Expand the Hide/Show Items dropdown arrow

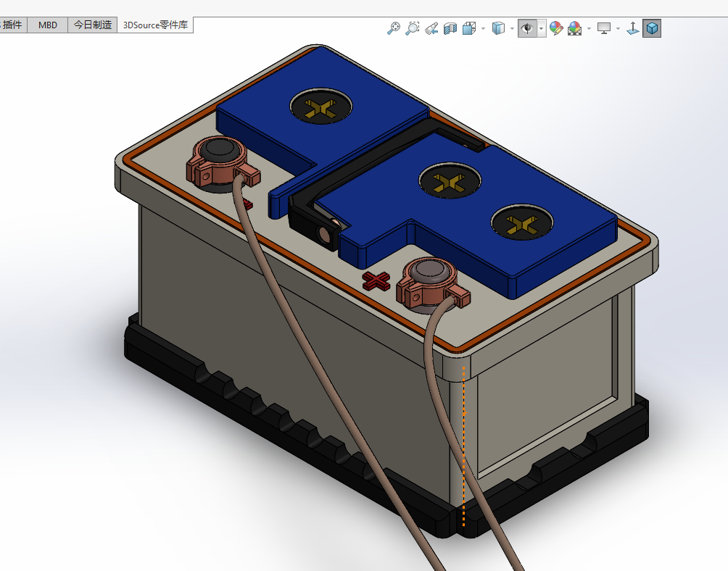click(x=541, y=28)
